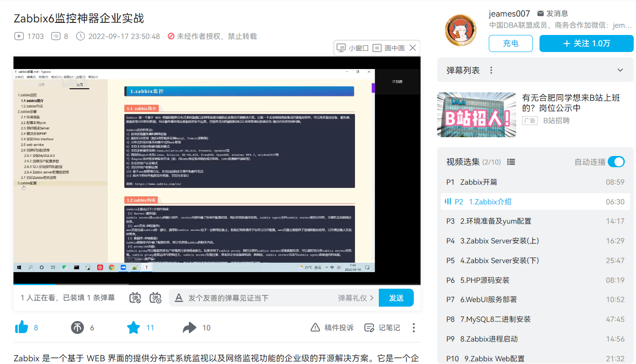This screenshot has height=364, width=636.
Task: Click the video progress bar
Action: (217, 284)
